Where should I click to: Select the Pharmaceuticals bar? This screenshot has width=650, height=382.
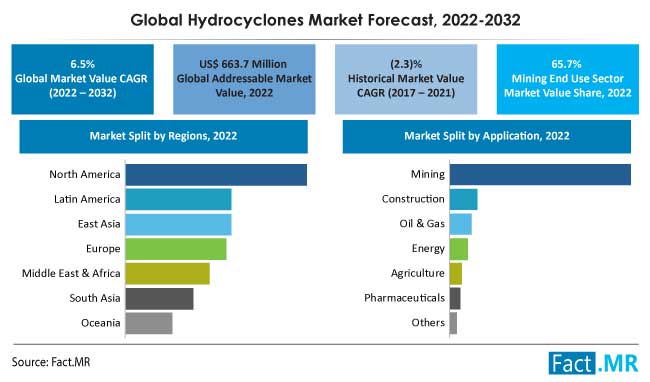pyautogui.click(x=455, y=298)
